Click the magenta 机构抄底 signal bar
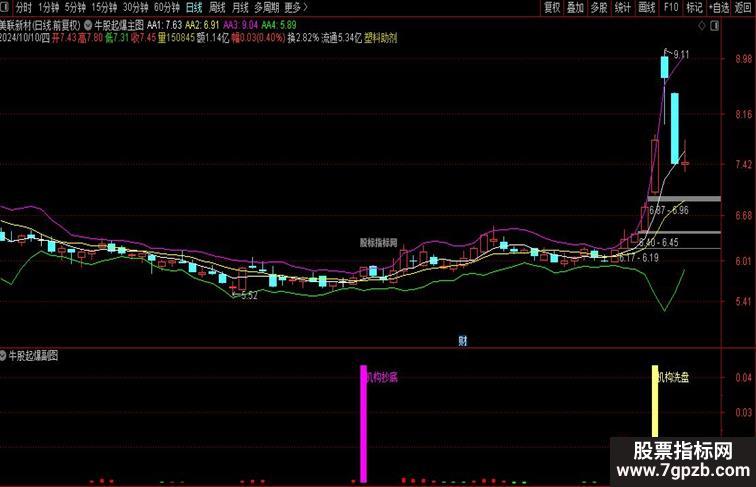Image resolution: width=756 pixels, height=487 pixels. tap(364, 423)
